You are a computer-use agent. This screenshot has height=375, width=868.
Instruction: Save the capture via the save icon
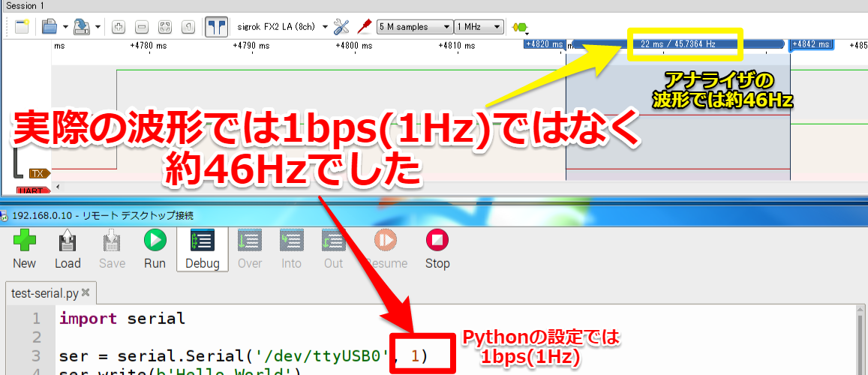click(x=82, y=26)
